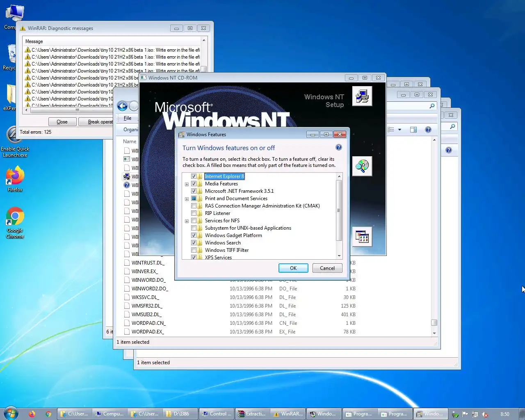Click the Organize menu in Explorer
Viewport: 525px width, 420px height.
point(131,130)
